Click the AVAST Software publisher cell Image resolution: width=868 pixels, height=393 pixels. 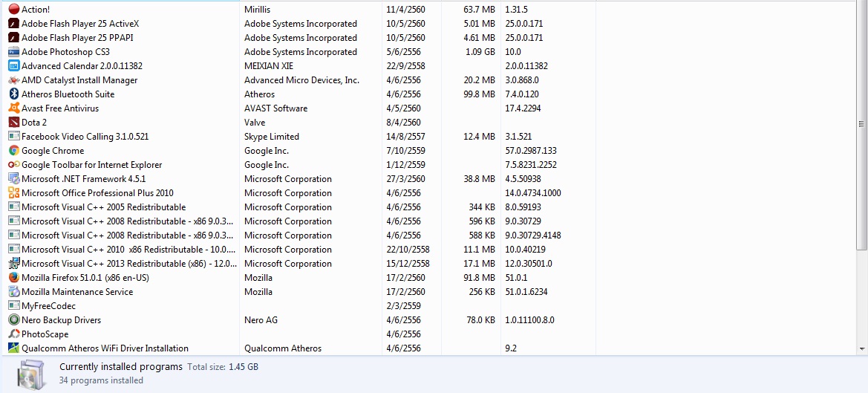click(x=275, y=108)
